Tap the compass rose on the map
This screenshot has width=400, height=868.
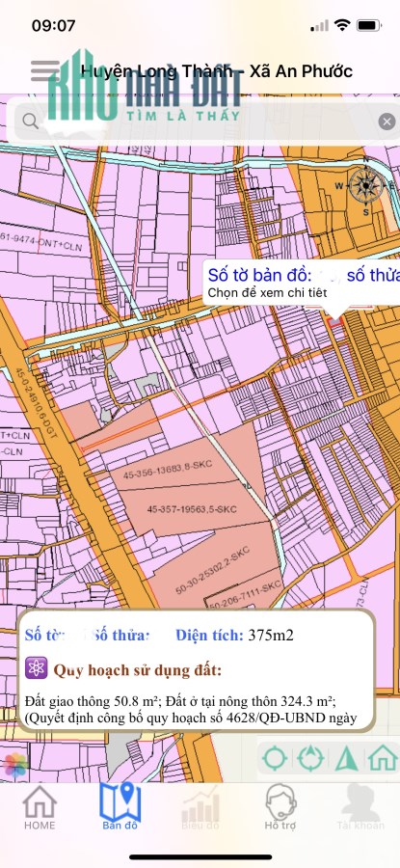[x=365, y=185]
